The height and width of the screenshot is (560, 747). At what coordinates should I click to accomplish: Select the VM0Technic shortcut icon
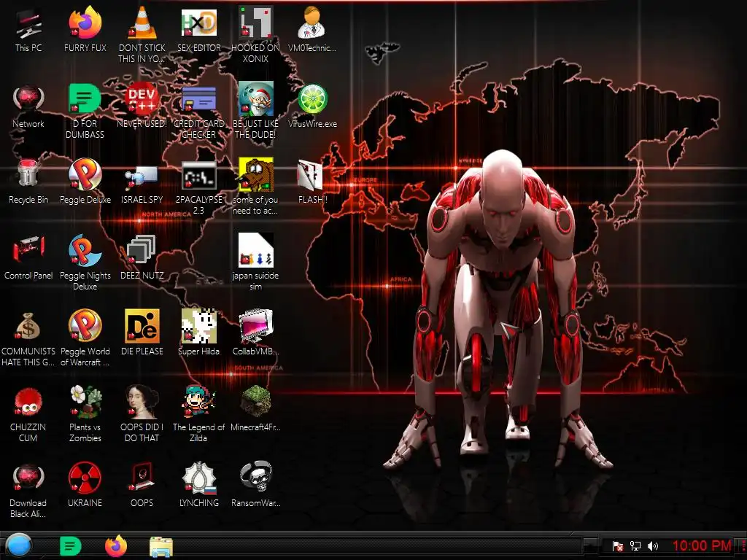coord(312,23)
